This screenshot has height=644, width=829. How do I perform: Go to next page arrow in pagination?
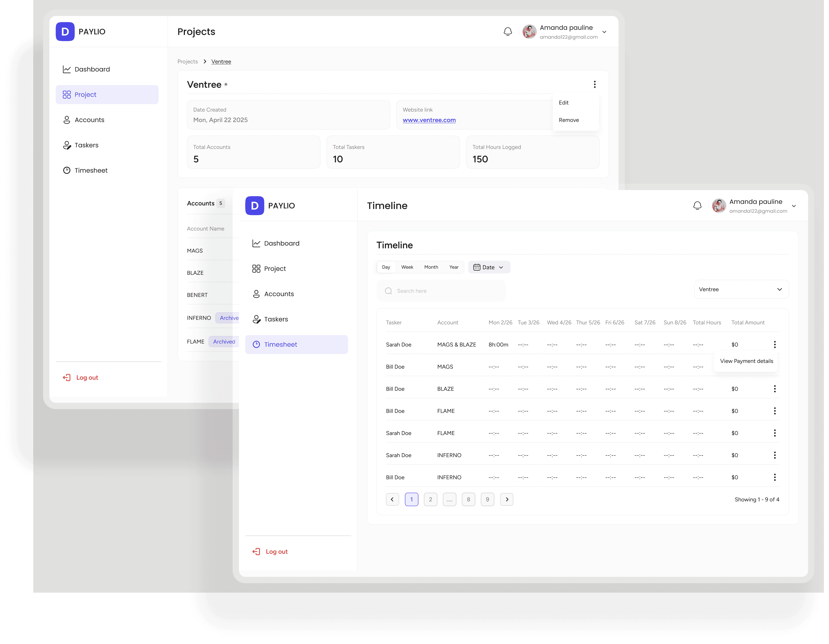click(506, 499)
